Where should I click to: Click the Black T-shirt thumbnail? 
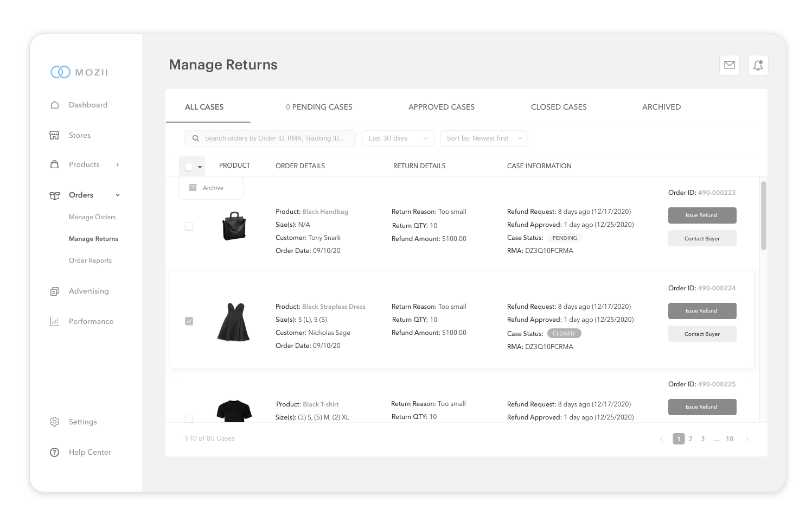point(234,411)
